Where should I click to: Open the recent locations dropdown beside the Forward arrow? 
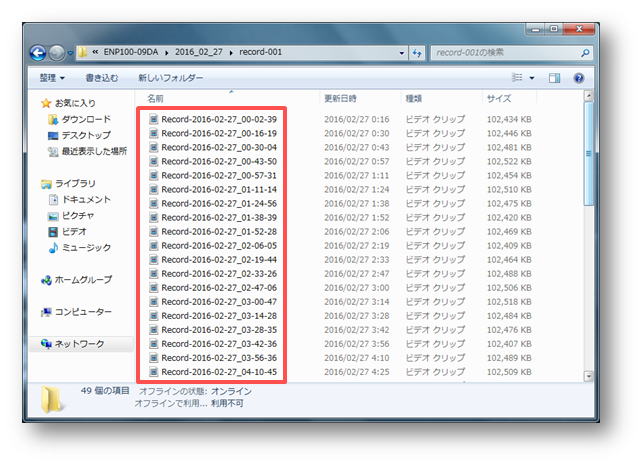(x=70, y=53)
